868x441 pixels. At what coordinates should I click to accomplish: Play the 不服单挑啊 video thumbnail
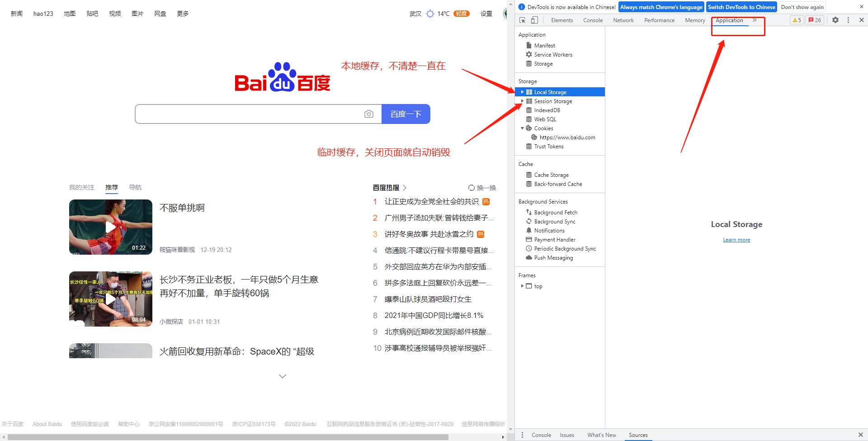point(111,227)
